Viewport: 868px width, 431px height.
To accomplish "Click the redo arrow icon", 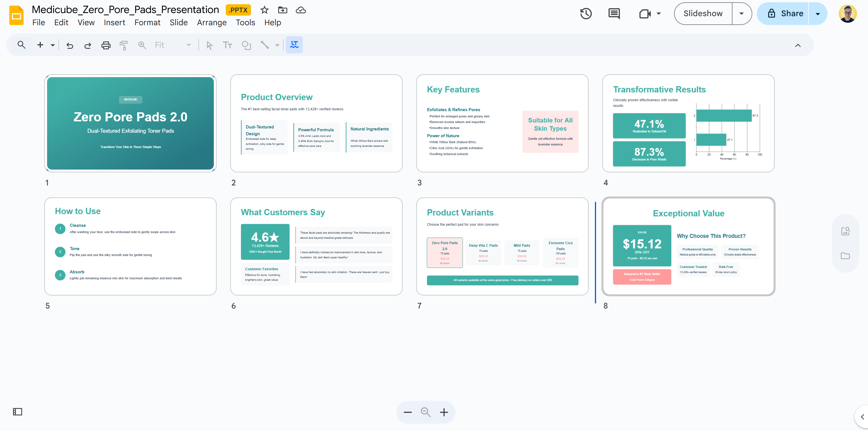I will [x=88, y=45].
